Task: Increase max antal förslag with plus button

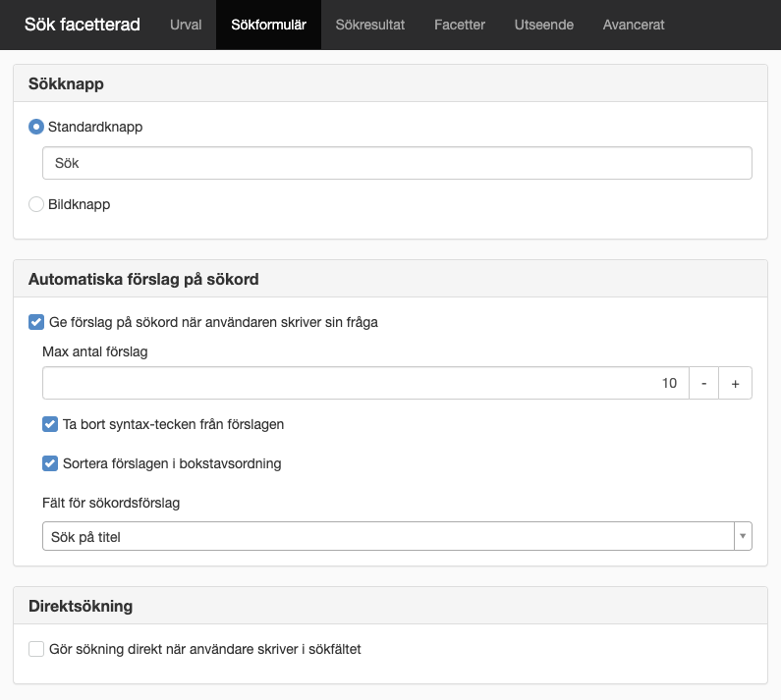Action: [x=735, y=383]
